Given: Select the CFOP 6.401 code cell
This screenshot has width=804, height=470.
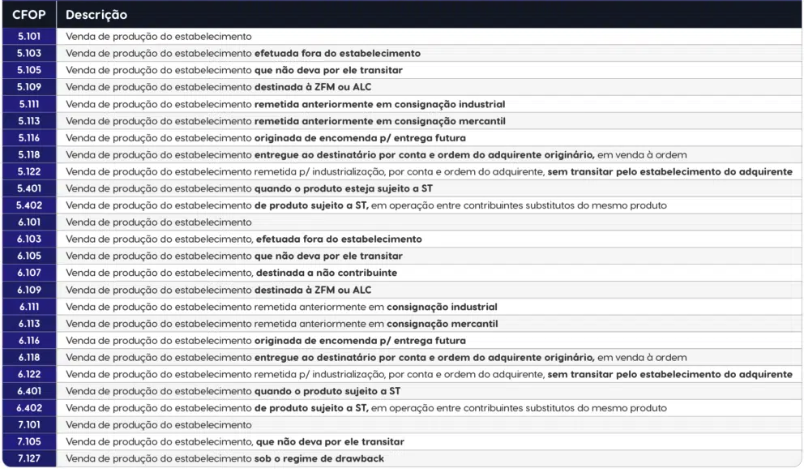Looking at the screenshot, I should point(29,391).
